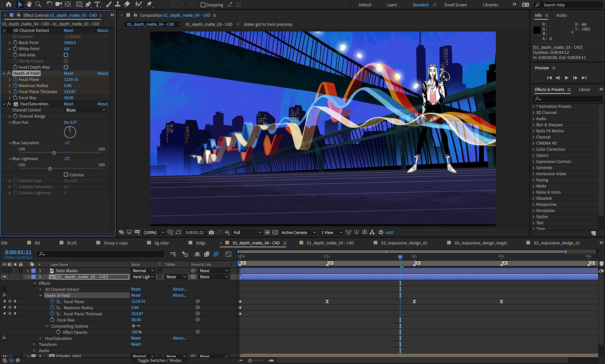Open the Active Camera view dropdown
Viewport: 605px width, 364px height.
coord(298,232)
